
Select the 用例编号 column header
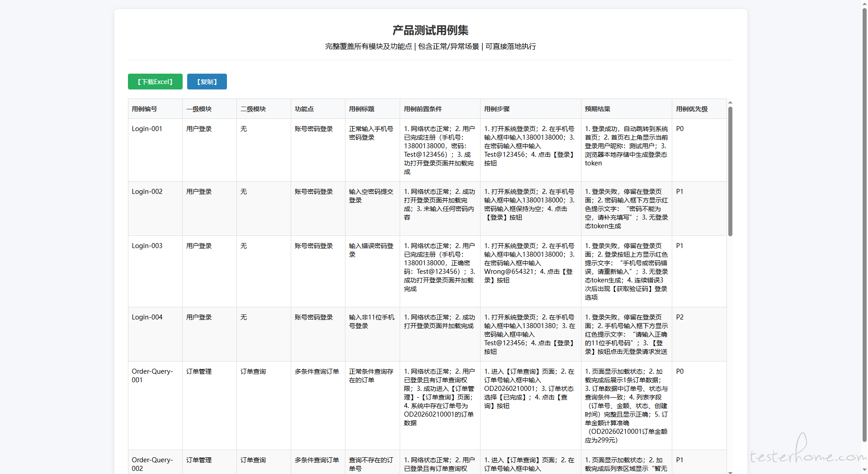(x=145, y=109)
